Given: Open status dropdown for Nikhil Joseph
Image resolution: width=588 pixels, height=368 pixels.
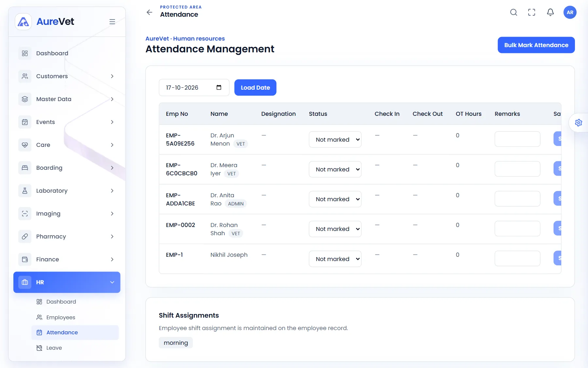Looking at the screenshot, I should click(335, 259).
